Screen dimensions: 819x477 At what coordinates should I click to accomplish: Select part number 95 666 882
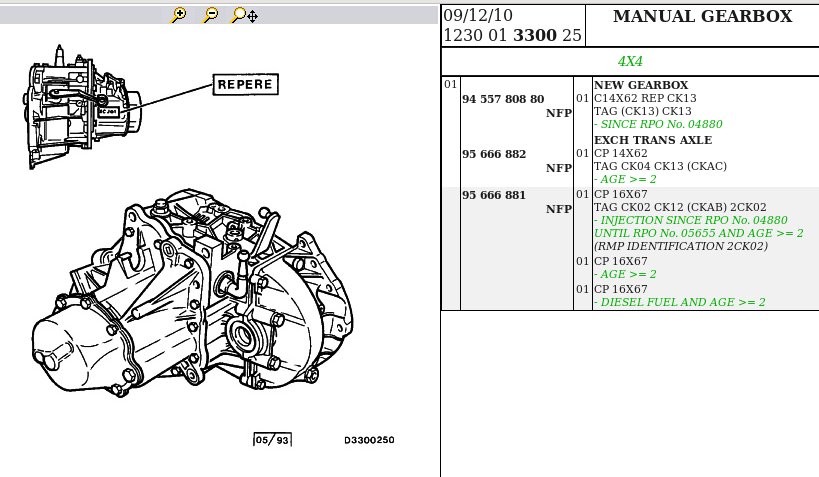(494, 154)
